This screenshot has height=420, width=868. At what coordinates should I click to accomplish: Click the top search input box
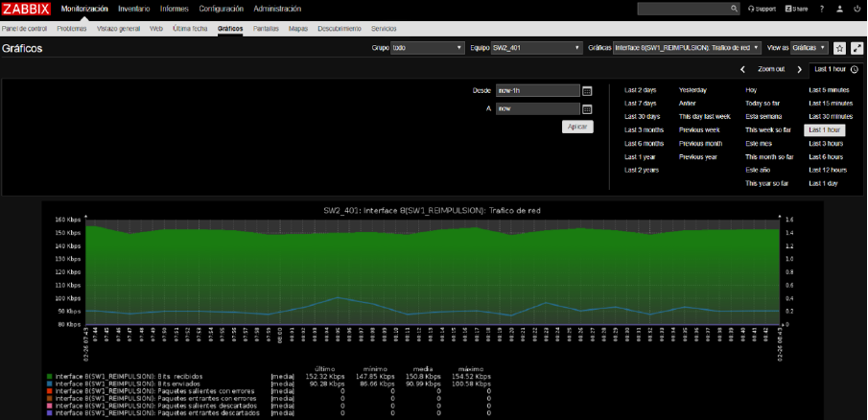point(688,9)
